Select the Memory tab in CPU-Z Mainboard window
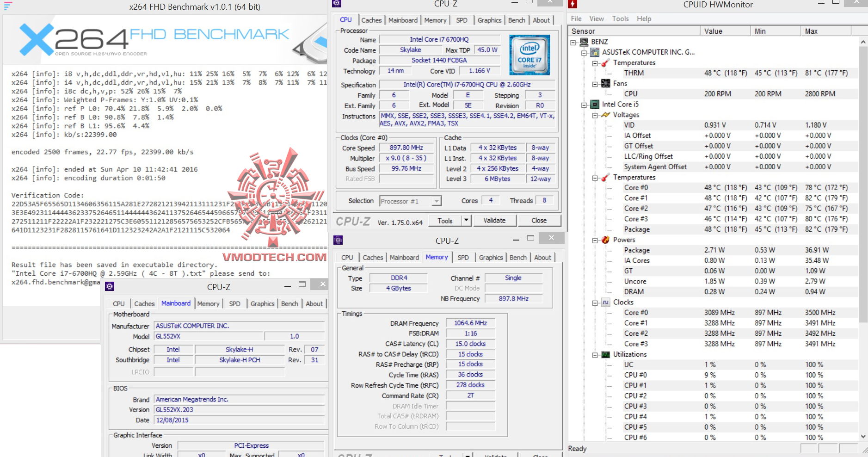 208,304
